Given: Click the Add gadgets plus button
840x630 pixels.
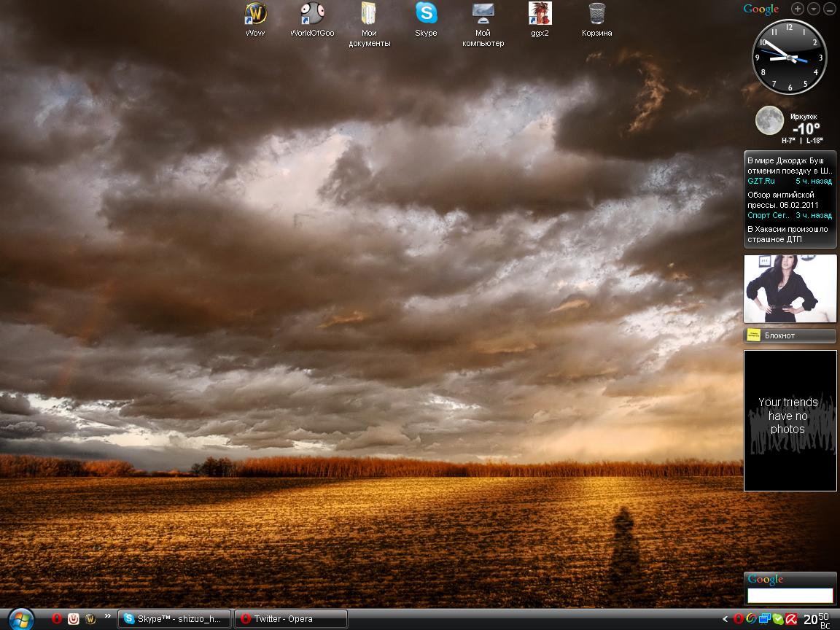Looking at the screenshot, I should point(798,9).
